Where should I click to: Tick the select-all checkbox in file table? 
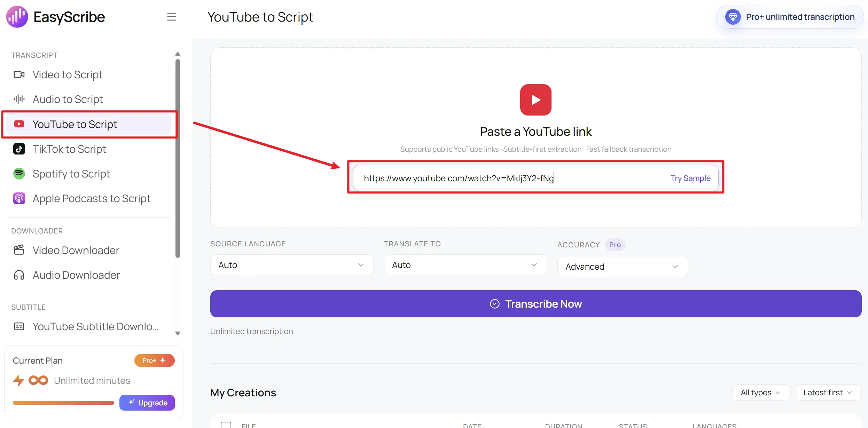click(226, 425)
